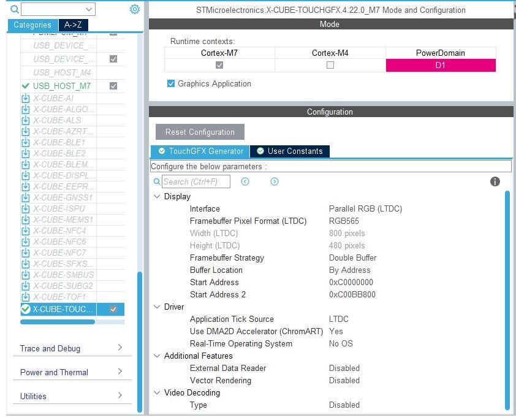The image size is (516, 420).
Task: Click the search magnifier icon above Categories
Action: coord(15,9)
